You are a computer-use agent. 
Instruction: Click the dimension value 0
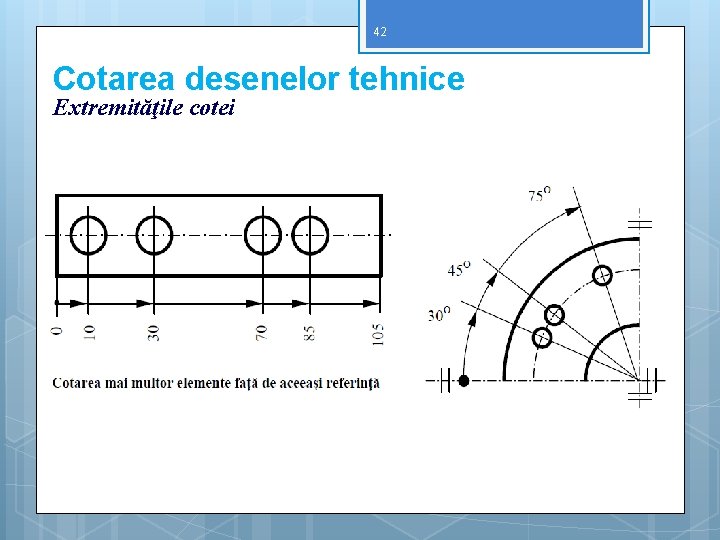coord(56,331)
